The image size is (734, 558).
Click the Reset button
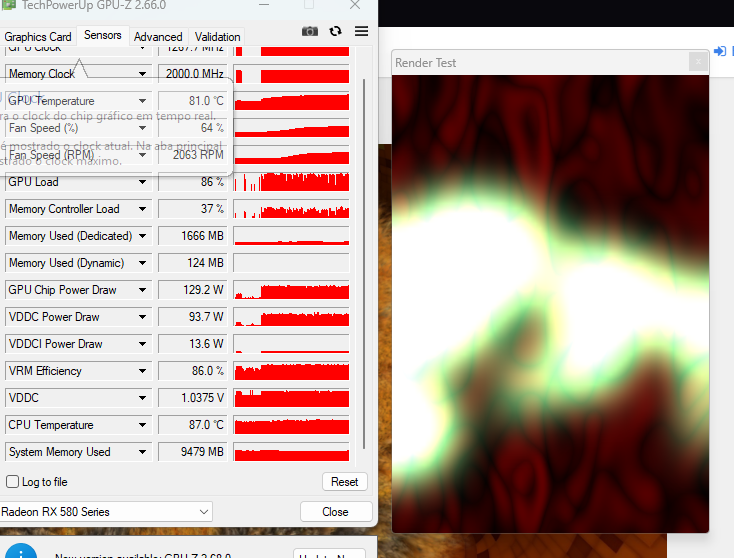[345, 482]
